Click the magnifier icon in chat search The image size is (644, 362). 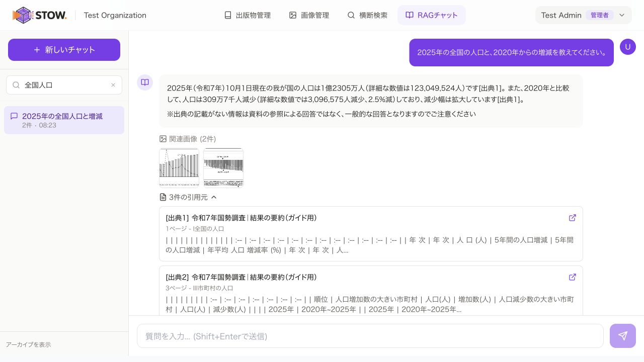point(16,85)
